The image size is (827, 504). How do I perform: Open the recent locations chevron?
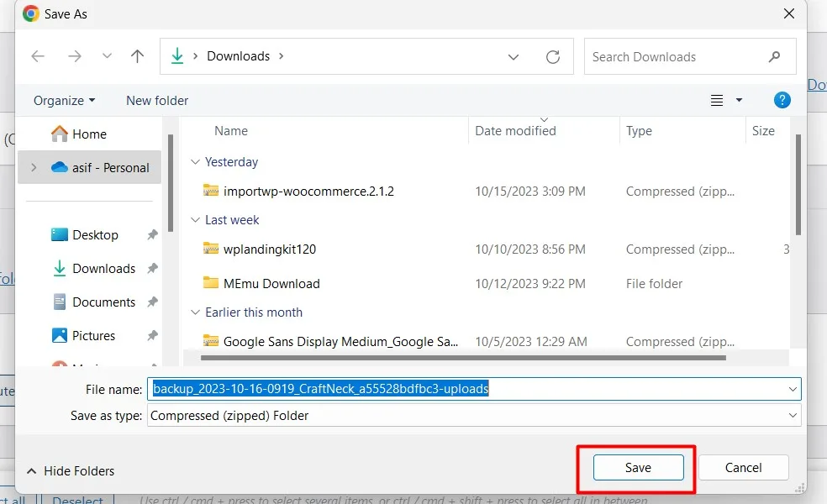click(x=107, y=56)
